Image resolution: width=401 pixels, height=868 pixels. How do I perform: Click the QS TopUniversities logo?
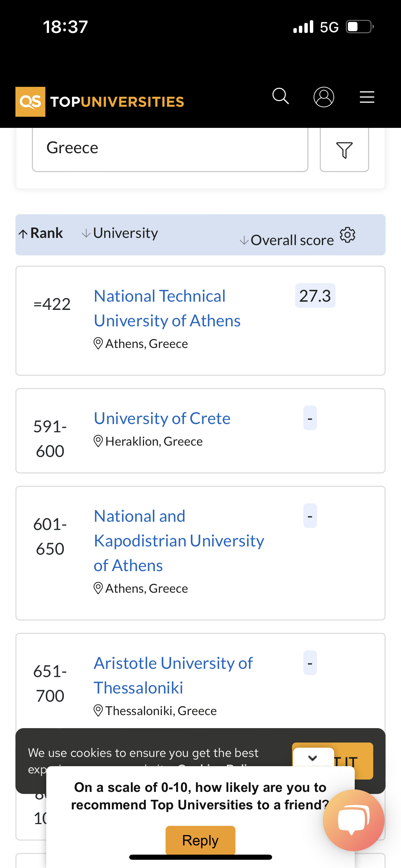100,102
